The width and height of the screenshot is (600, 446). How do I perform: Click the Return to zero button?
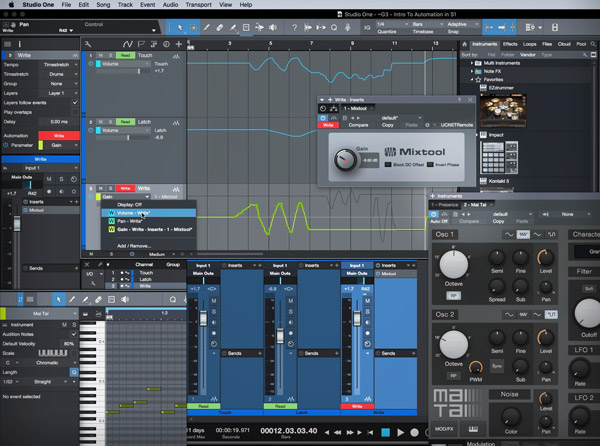tap(370, 432)
